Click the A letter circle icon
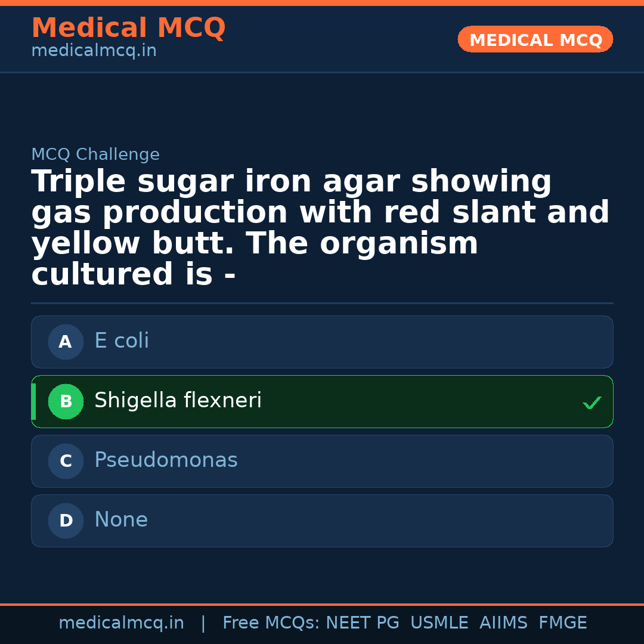This screenshot has height=644, width=644. (x=66, y=342)
